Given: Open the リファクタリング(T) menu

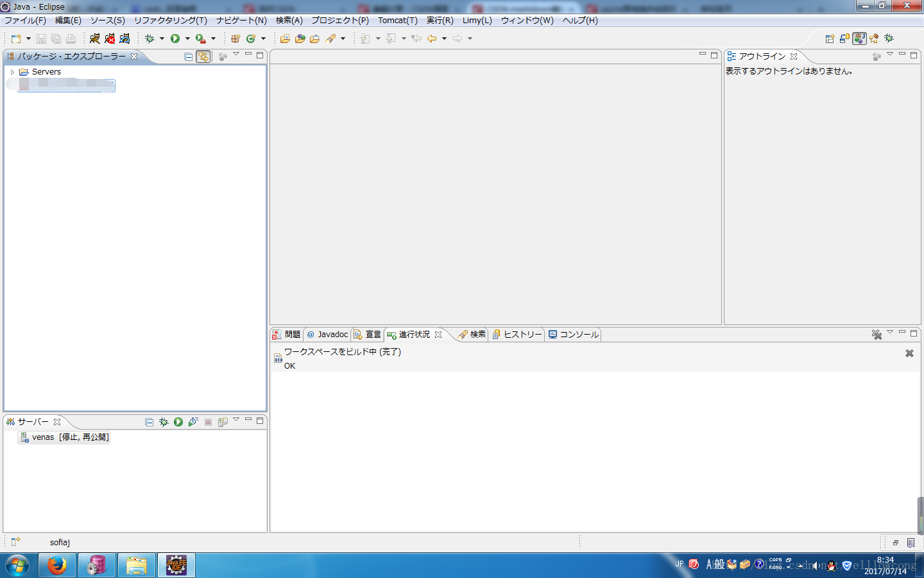Looking at the screenshot, I should [171, 21].
